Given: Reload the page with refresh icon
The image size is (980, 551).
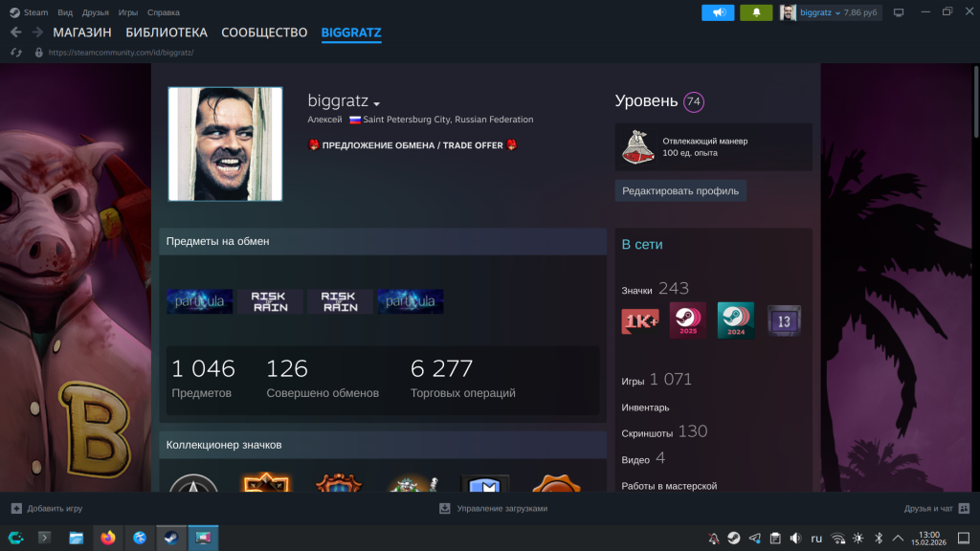Looking at the screenshot, I should [x=15, y=53].
